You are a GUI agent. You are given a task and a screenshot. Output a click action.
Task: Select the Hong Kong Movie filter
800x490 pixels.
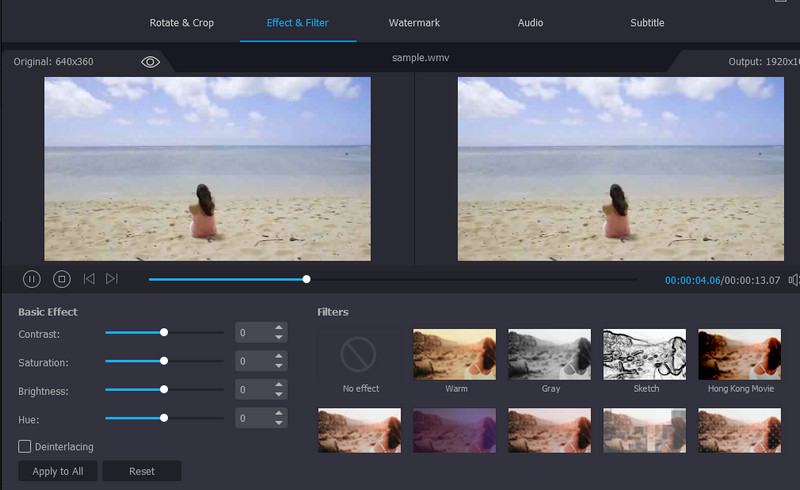(x=739, y=354)
